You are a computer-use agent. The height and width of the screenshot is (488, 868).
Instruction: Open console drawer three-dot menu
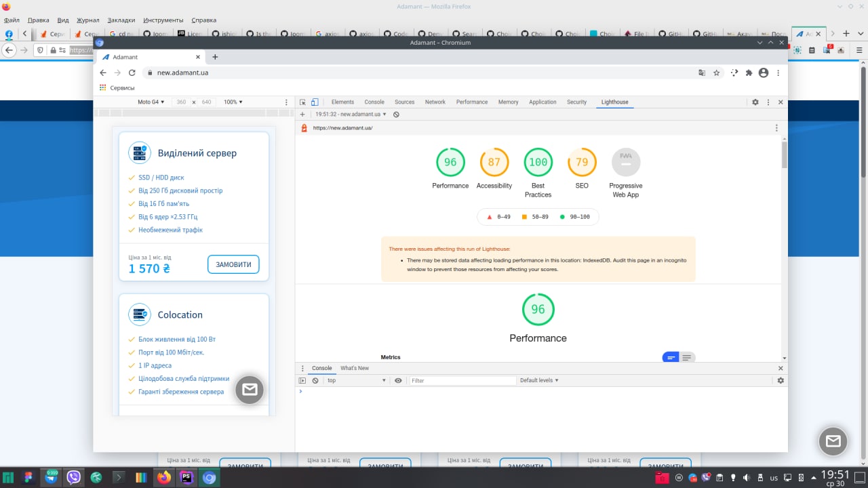[x=303, y=368]
